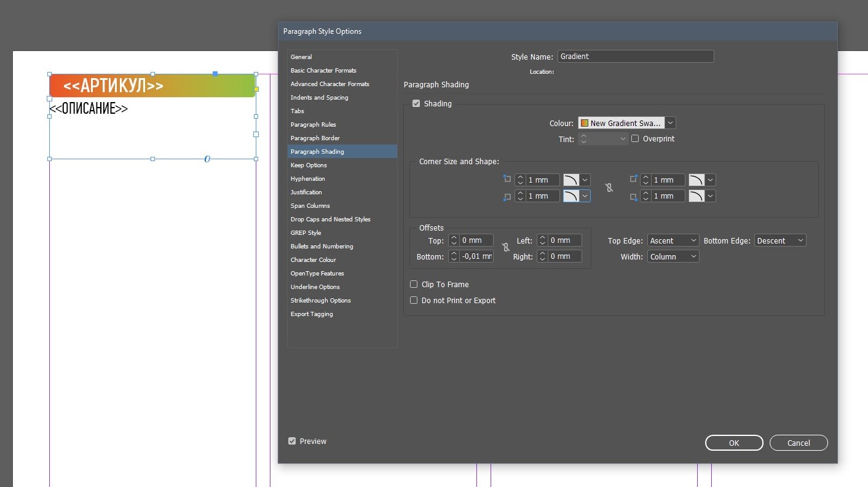Click the Bottom offset value field
The image size is (868, 487).
476,256
